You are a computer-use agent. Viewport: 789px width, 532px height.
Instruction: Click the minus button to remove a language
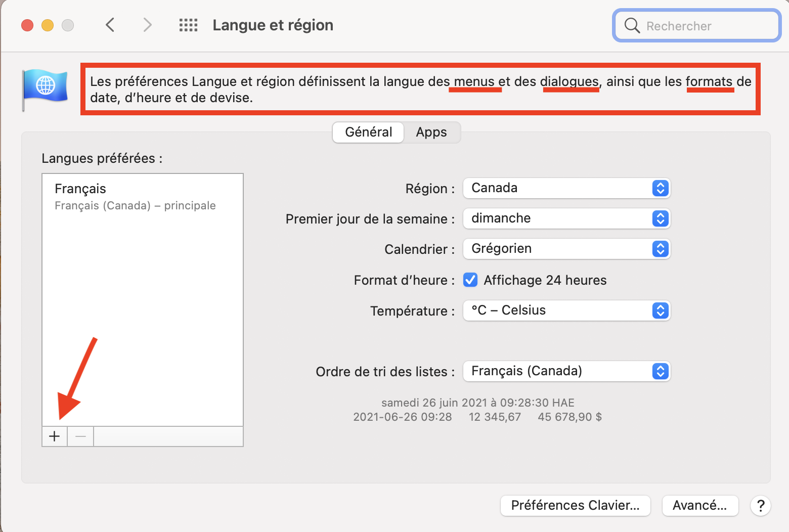pyautogui.click(x=80, y=436)
